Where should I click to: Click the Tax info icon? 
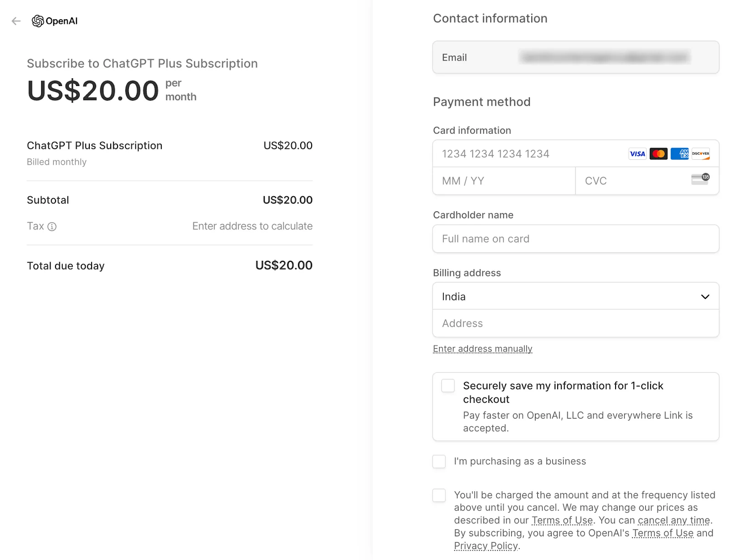(52, 227)
